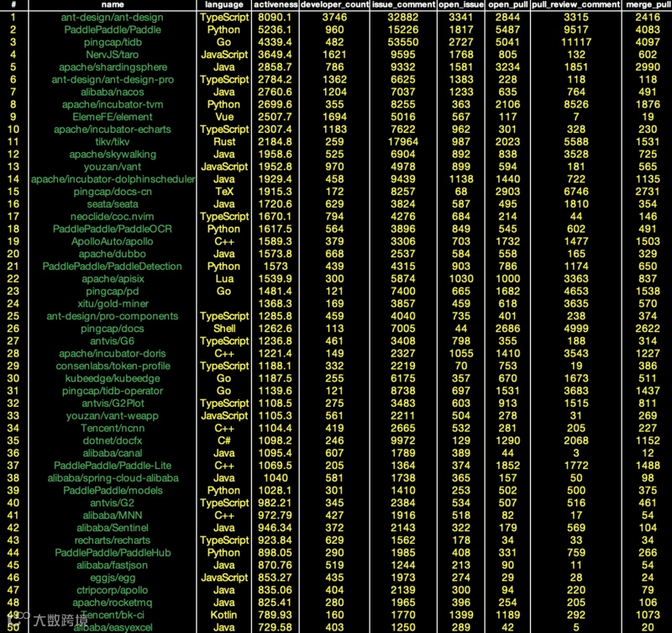672x633 pixels.
Task: Click the 'open_pull' column header
Action: click(508, 5)
